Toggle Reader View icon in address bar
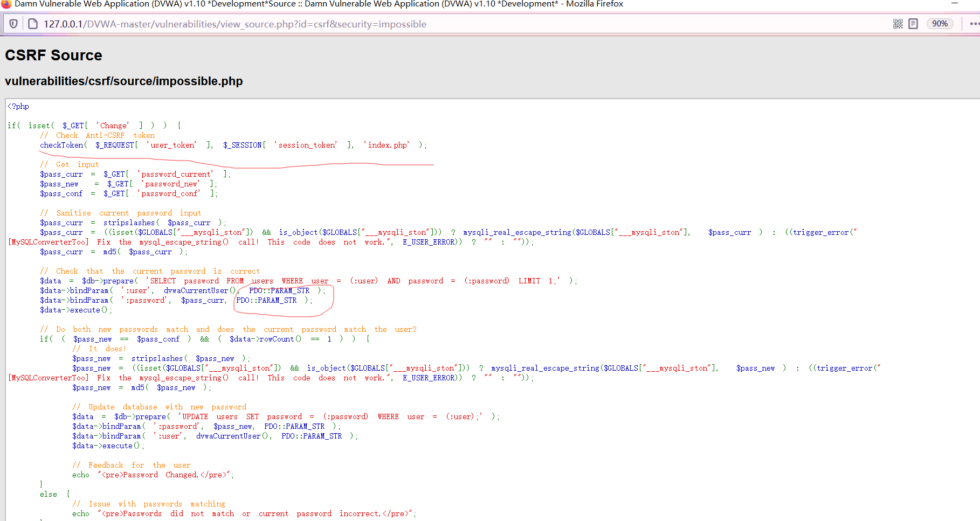The height and width of the screenshot is (521, 980). pyautogui.click(x=913, y=24)
